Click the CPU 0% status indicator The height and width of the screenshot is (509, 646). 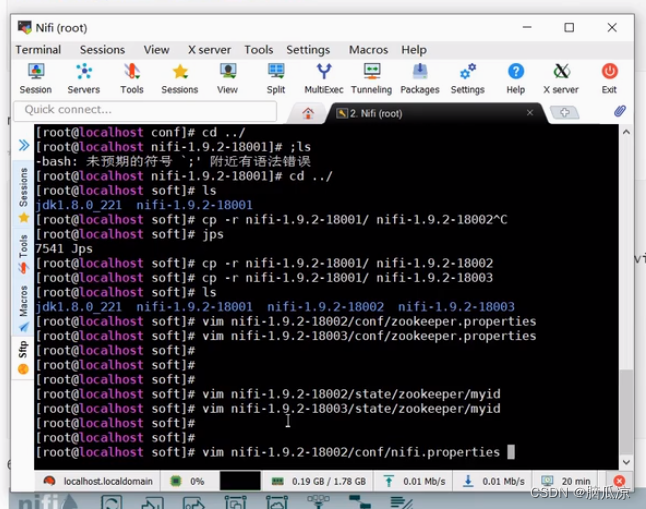(x=187, y=481)
